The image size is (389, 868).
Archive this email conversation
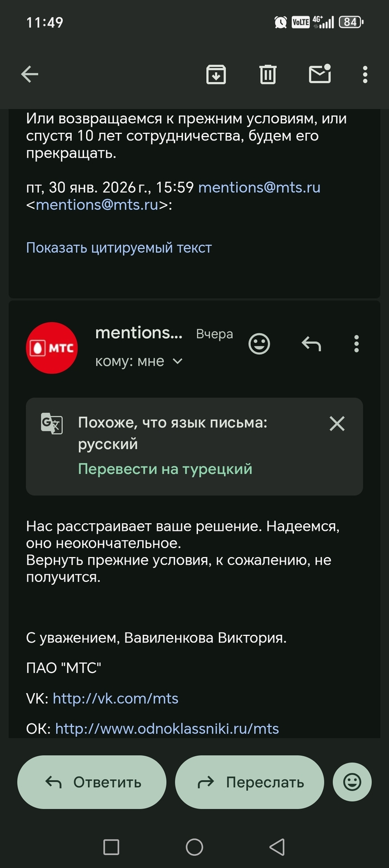(x=216, y=74)
